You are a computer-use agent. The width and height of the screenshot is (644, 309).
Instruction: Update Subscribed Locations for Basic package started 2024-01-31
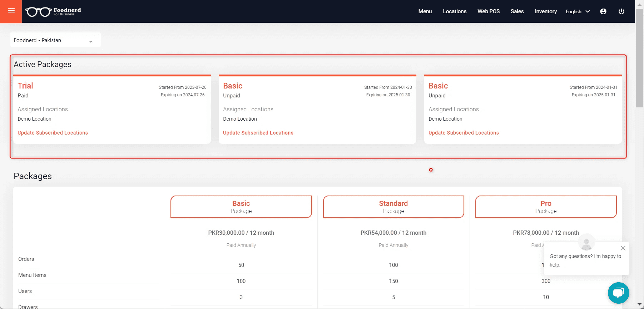[464, 133]
